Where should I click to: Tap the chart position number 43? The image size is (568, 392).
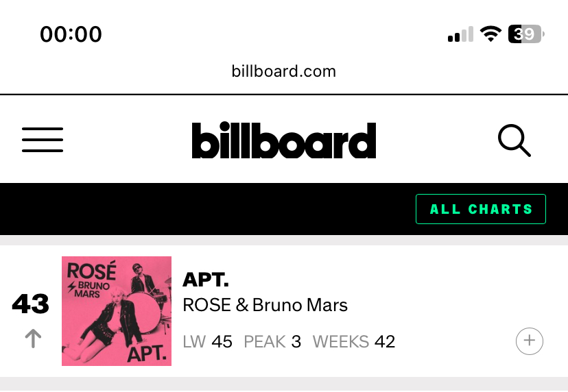pos(30,304)
